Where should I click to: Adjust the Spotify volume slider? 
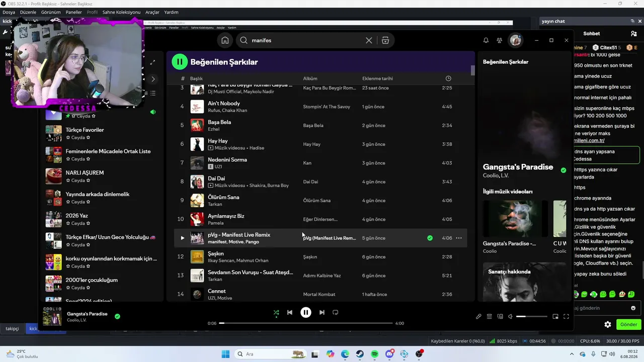532,316
